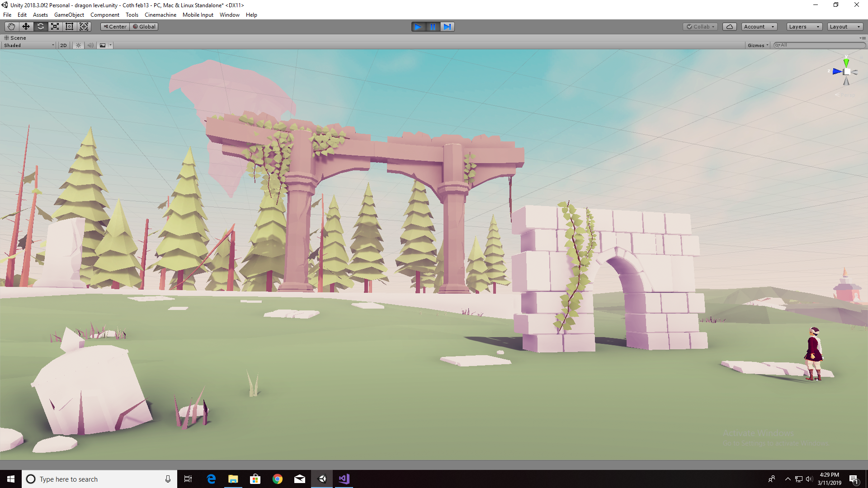868x488 pixels.
Task: Toggle the Center pivot button
Action: click(115, 27)
